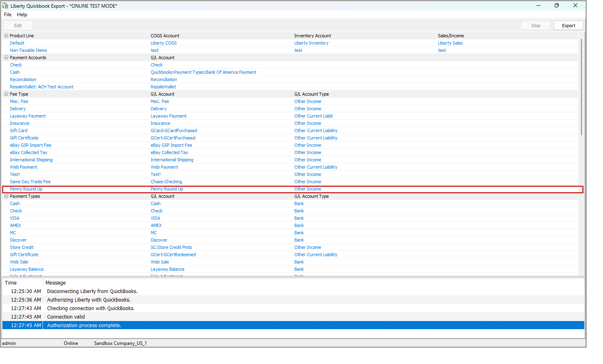Collapse the Payment Types group
603x364 pixels.
(x=6, y=196)
